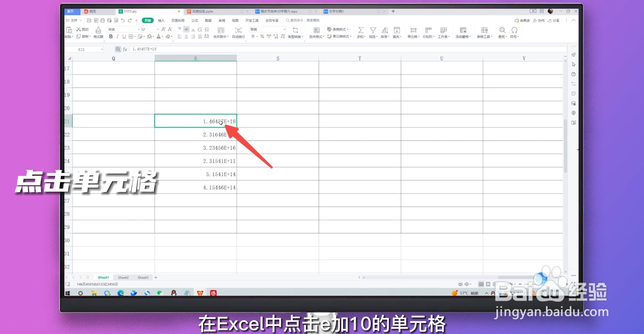Click the Print icon in quick access toolbar
This screenshot has width=644, height=334.
[103, 20]
